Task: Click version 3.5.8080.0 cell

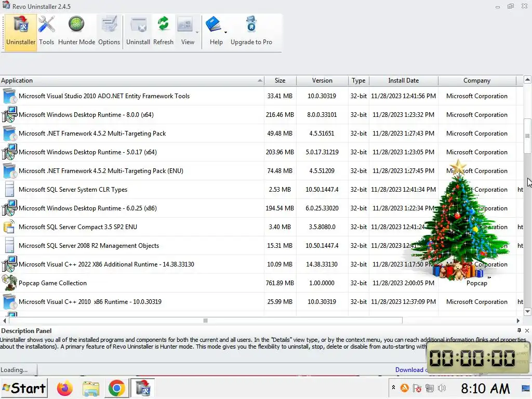Action: tap(322, 227)
